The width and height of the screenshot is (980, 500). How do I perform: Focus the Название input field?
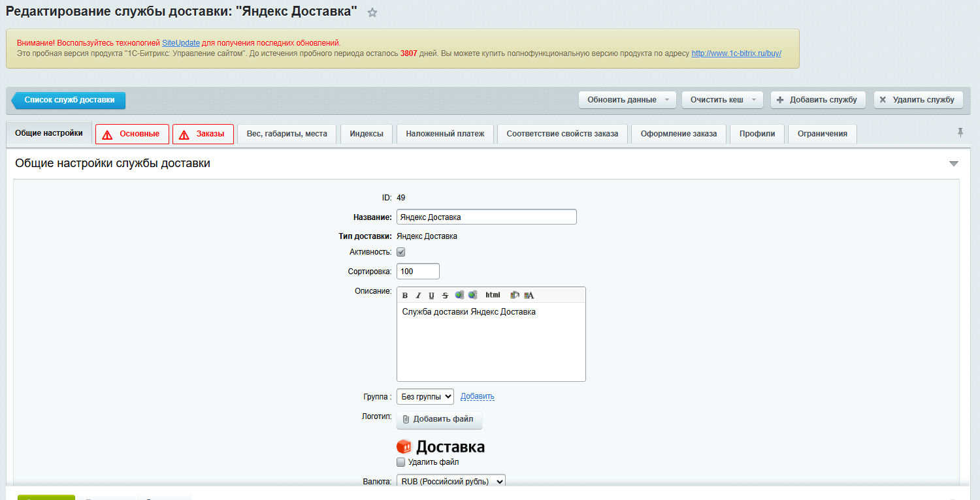487,217
